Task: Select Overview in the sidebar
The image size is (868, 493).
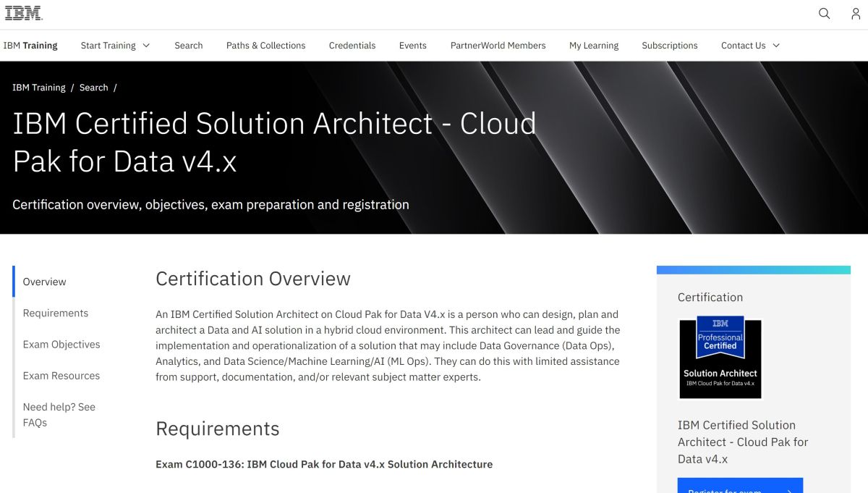Action: tap(44, 282)
